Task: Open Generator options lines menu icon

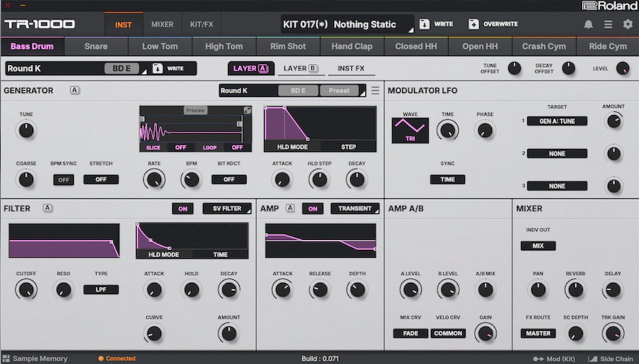Action: (375, 90)
